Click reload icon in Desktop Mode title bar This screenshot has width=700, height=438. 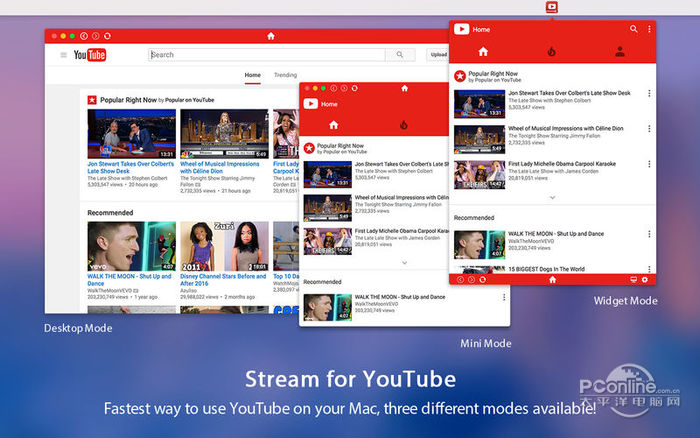107,36
